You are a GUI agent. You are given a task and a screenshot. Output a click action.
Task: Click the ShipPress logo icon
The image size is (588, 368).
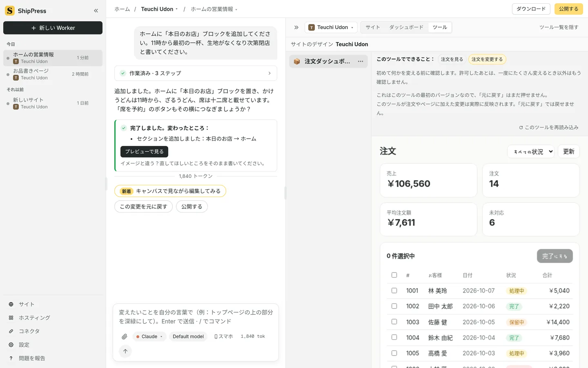(9, 11)
